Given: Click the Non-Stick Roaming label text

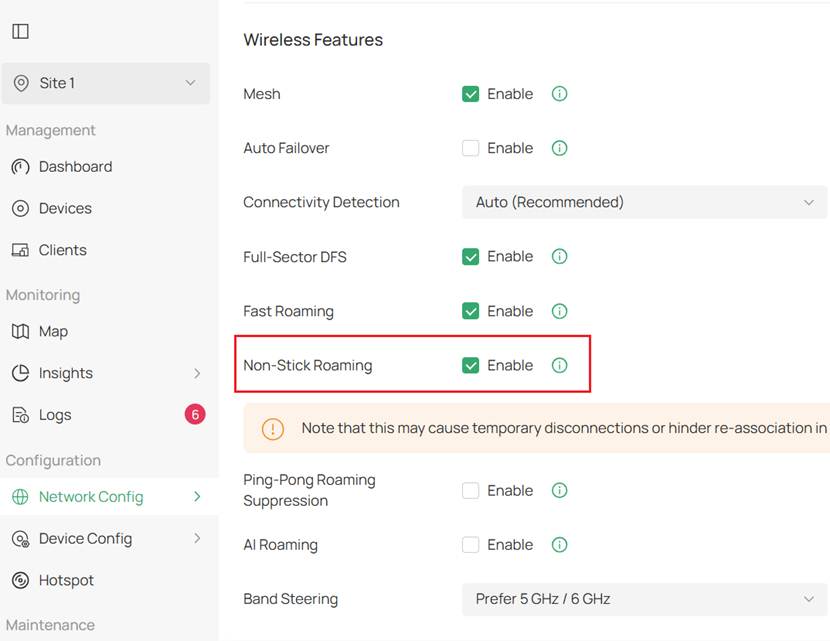Looking at the screenshot, I should [308, 365].
